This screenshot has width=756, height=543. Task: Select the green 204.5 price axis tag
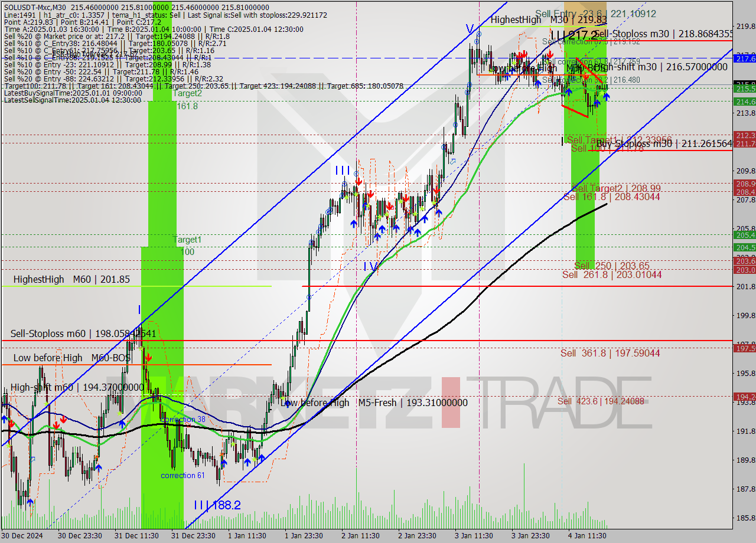coord(745,247)
